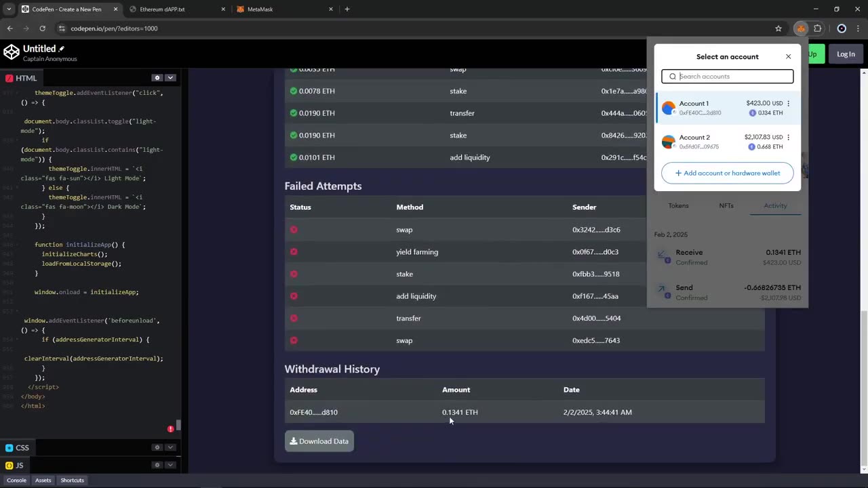The image size is (868, 488).
Task: Click the HTML editor scrollbar thumb
Action: click(178, 426)
